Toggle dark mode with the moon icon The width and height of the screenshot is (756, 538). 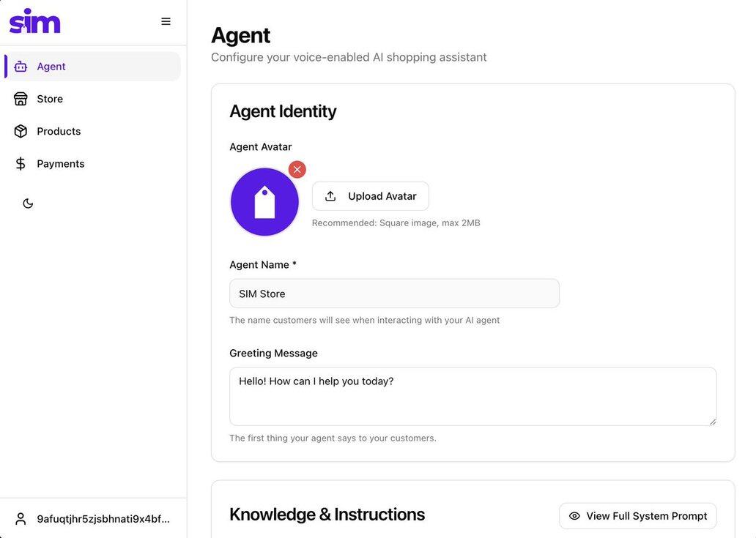[x=28, y=203]
